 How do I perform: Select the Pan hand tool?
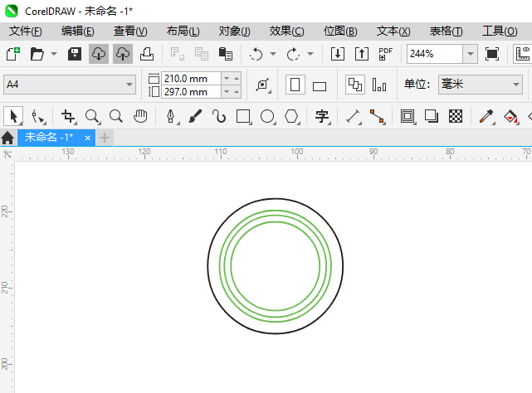coord(140,117)
